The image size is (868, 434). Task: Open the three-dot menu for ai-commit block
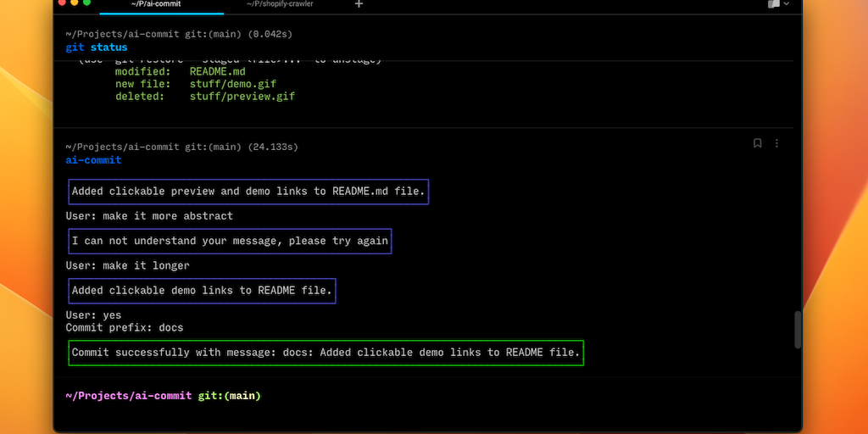(x=776, y=143)
